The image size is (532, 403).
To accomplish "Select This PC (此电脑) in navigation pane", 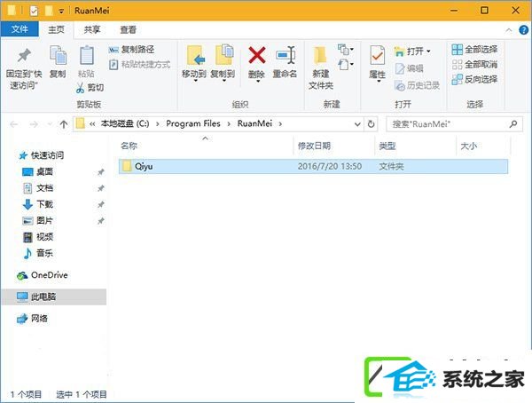I will [x=54, y=297].
